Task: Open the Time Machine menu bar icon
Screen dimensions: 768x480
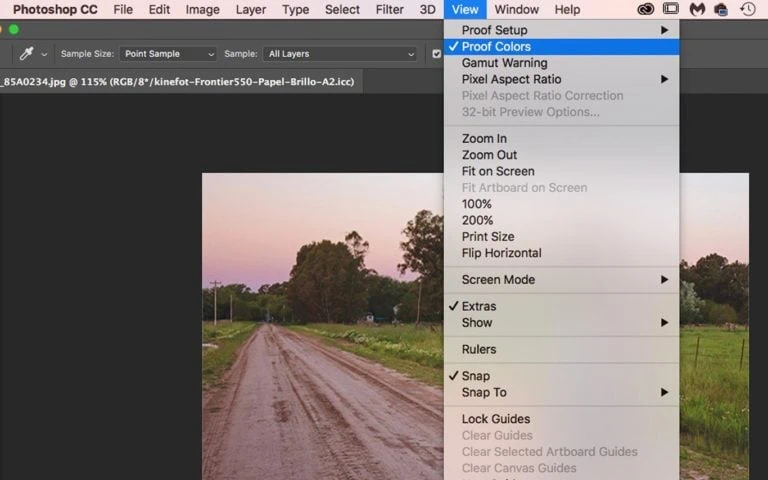Action: tap(747, 9)
